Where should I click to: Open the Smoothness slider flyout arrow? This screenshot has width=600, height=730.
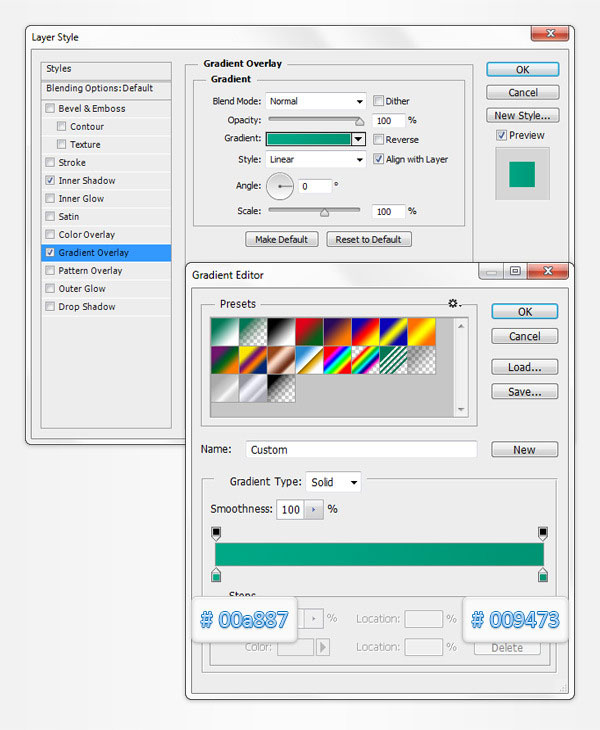click(x=314, y=509)
